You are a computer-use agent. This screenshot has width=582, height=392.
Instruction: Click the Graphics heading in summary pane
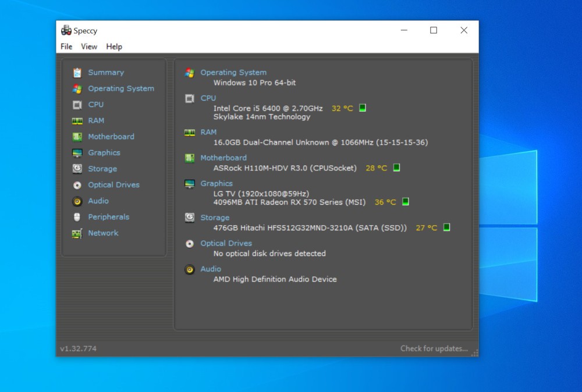(x=217, y=184)
